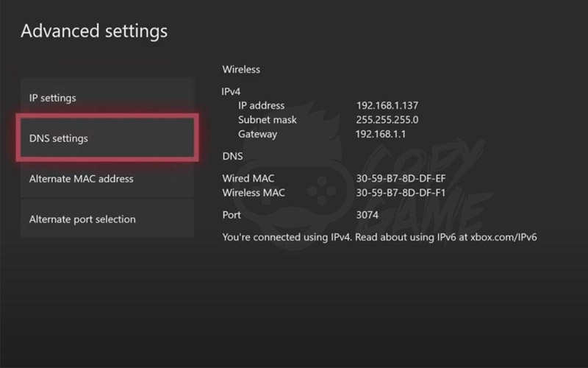Screen dimensions: 588x368
Task: Select the port number 3074
Action: tap(367, 215)
